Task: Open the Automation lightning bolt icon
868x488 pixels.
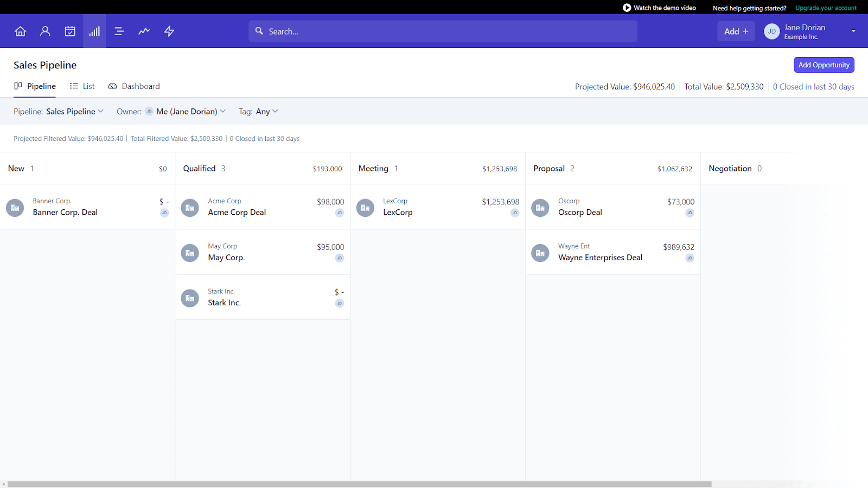Action: 169,31
